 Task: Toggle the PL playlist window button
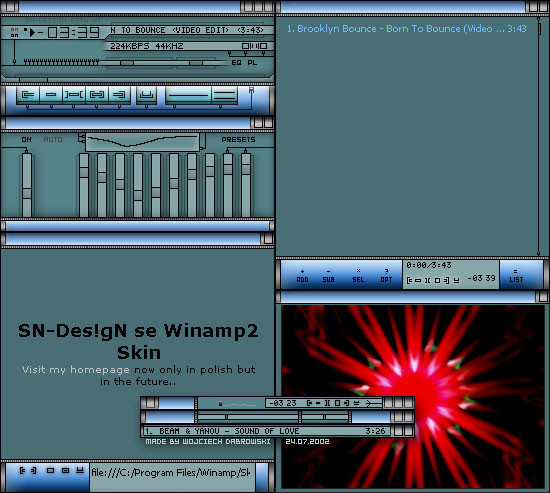point(252,63)
